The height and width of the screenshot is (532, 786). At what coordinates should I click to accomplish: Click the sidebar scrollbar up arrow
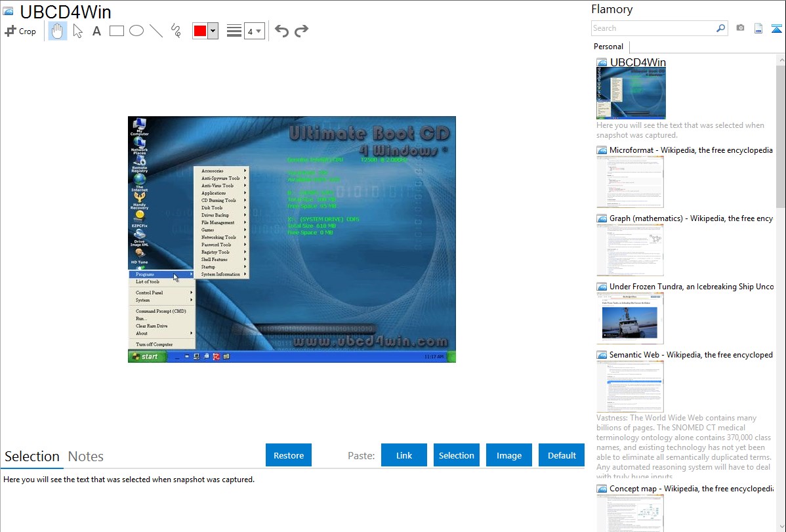pos(781,60)
